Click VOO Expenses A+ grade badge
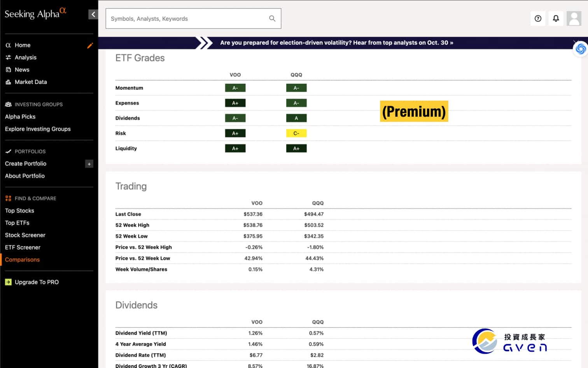This screenshot has width=588, height=368. (235, 103)
